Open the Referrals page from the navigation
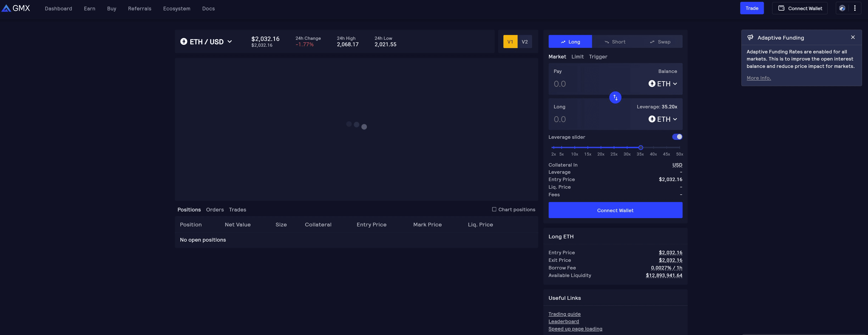Image resolution: width=868 pixels, height=335 pixels. click(x=139, y=9)
